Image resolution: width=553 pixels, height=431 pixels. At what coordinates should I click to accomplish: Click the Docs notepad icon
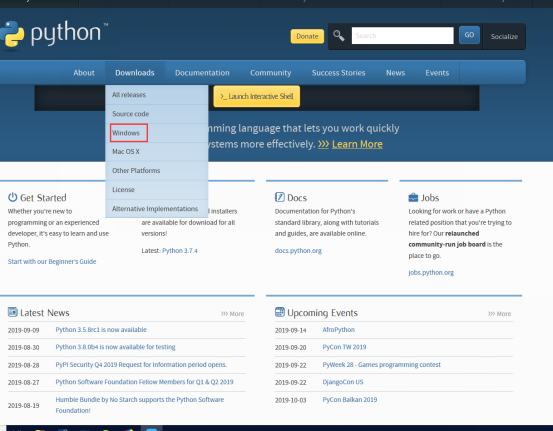(x=279, y=197)
